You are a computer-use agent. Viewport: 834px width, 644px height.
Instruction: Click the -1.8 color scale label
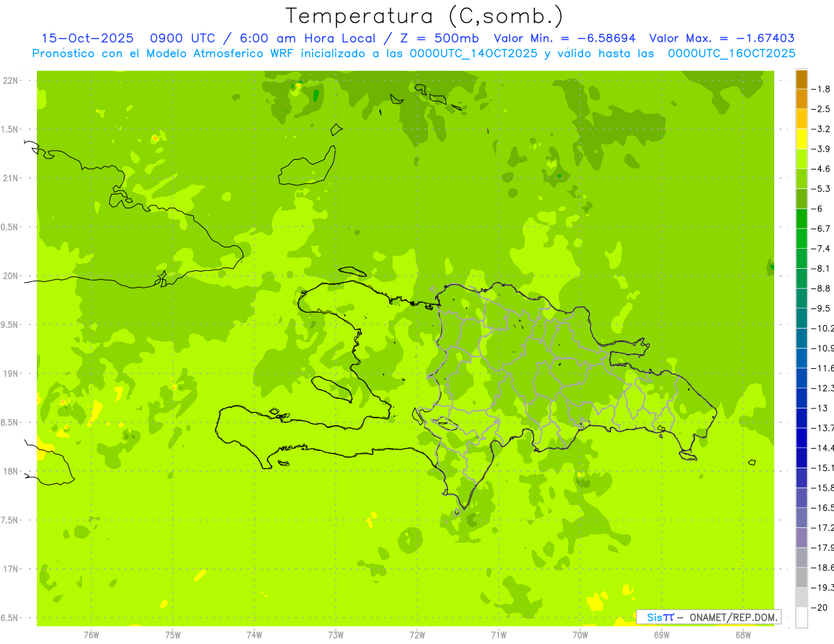[x=822, y=89]
